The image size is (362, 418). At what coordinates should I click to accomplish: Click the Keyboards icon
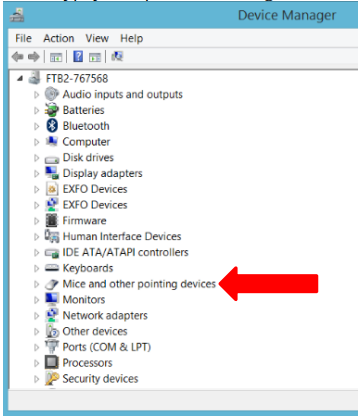52,268
